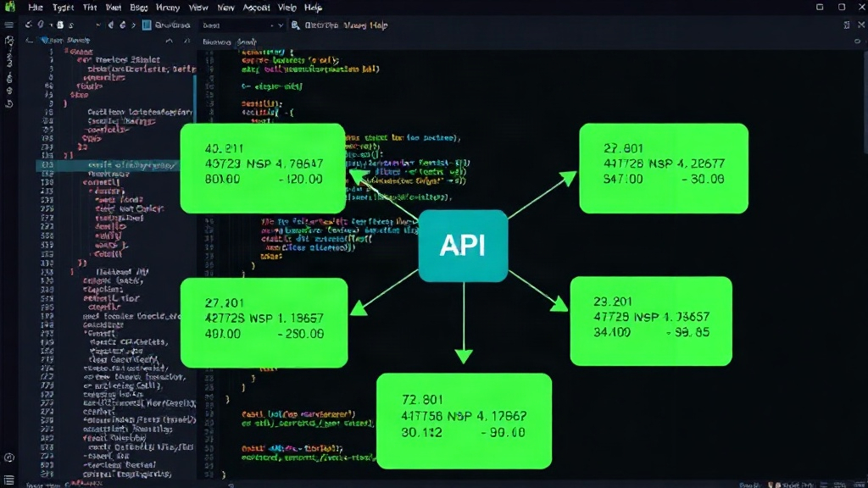Image resolution: width=868 pixels, height=488 pixels.
Task: Open the View menu
Action: tap(198, 7)
